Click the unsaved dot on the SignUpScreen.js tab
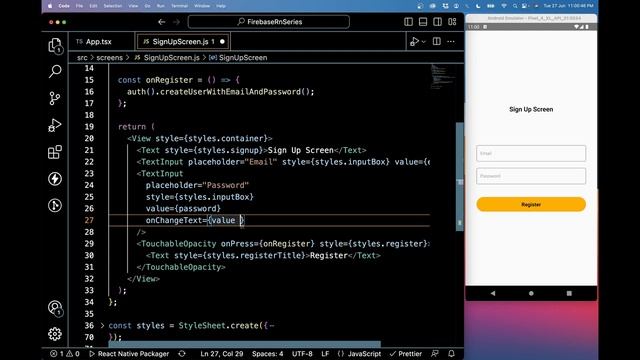 [222, 42]
